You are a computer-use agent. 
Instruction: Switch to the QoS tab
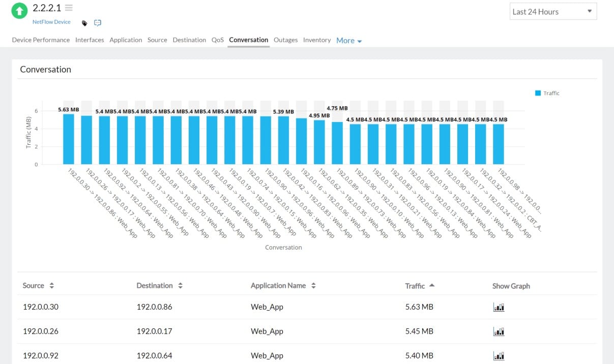click(218, 40)
